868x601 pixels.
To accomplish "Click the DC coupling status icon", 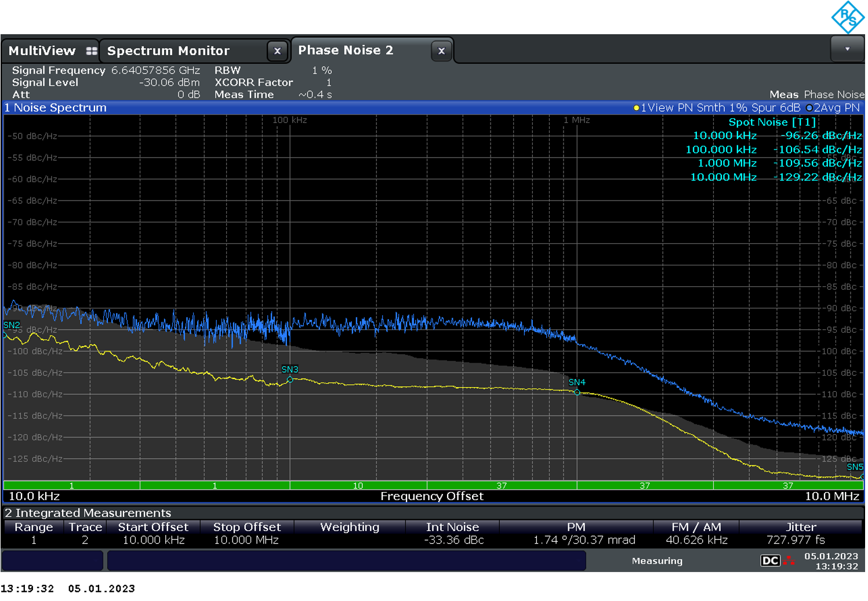I will click(x=770, y=560).
